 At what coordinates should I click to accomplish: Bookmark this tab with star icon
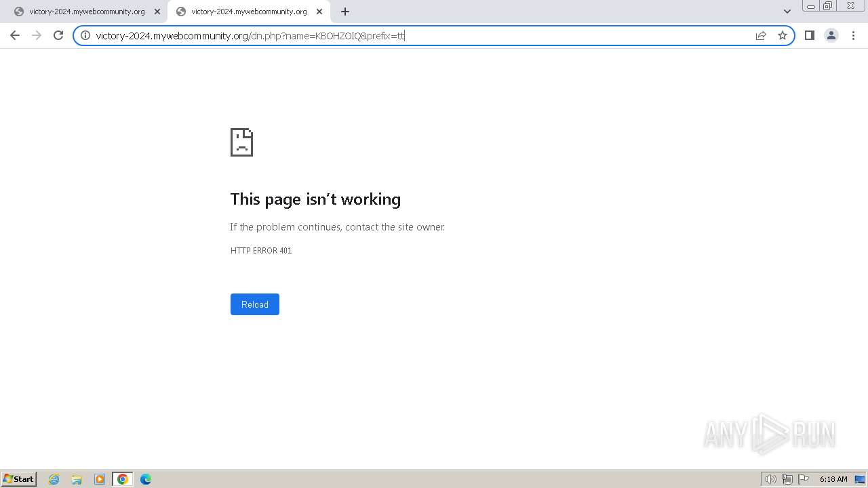pyautogui.click(x=783, y=35)
